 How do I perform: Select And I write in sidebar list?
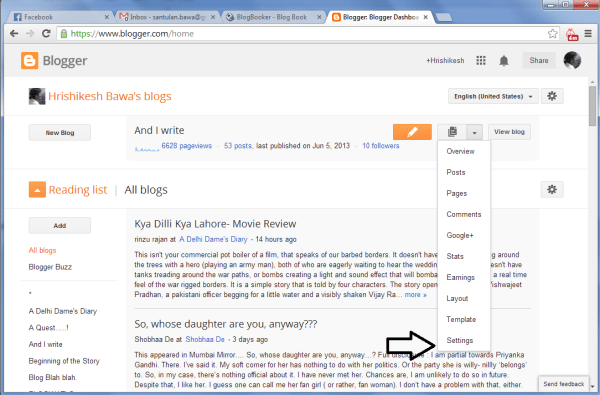tap(46, 344)
